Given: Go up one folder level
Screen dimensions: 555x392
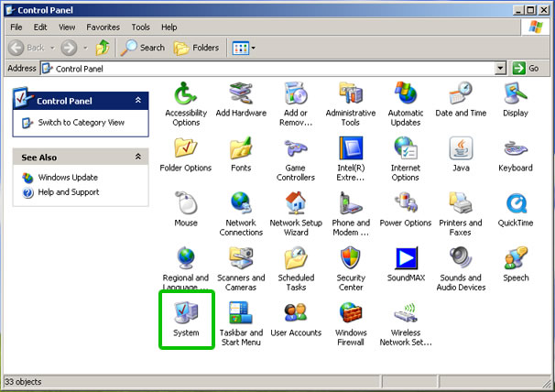Looking at the screenshot, I should (103, 48).
